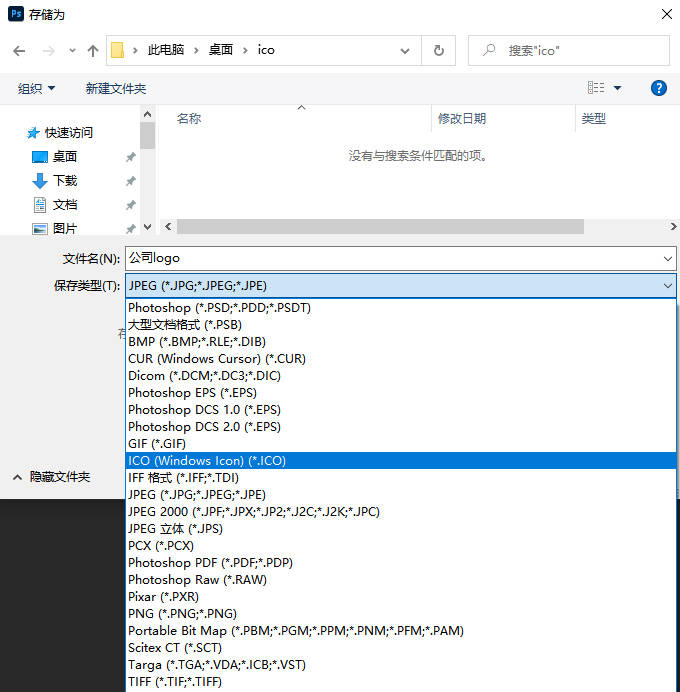The height and width of the screenshot is (692, 680).
Task: Choose Scitex CT format
Action: [x=401, y=647]
